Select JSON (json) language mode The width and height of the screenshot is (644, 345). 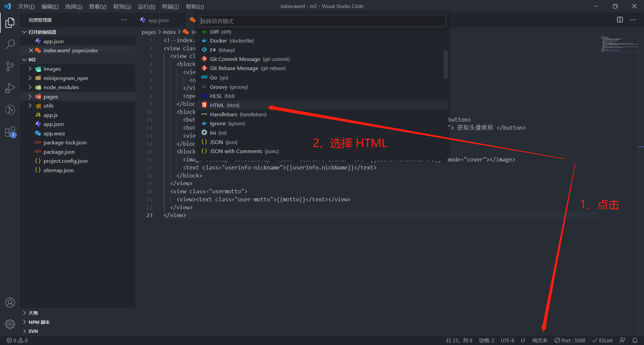tap(322, 142)
